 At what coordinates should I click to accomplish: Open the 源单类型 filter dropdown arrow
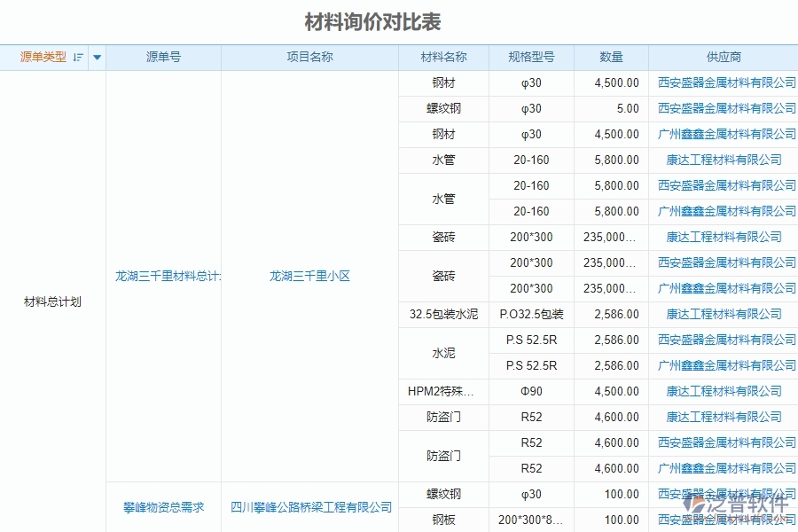[97, 56]
